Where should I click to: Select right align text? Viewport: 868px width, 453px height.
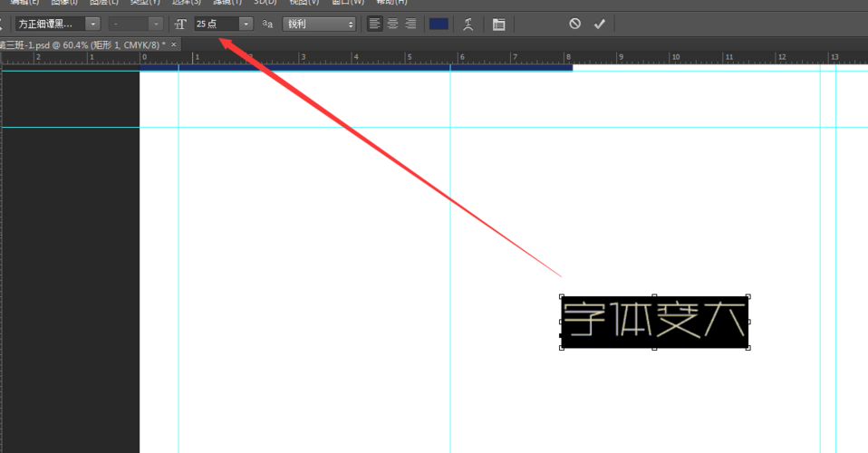click(x=410, y=24)
